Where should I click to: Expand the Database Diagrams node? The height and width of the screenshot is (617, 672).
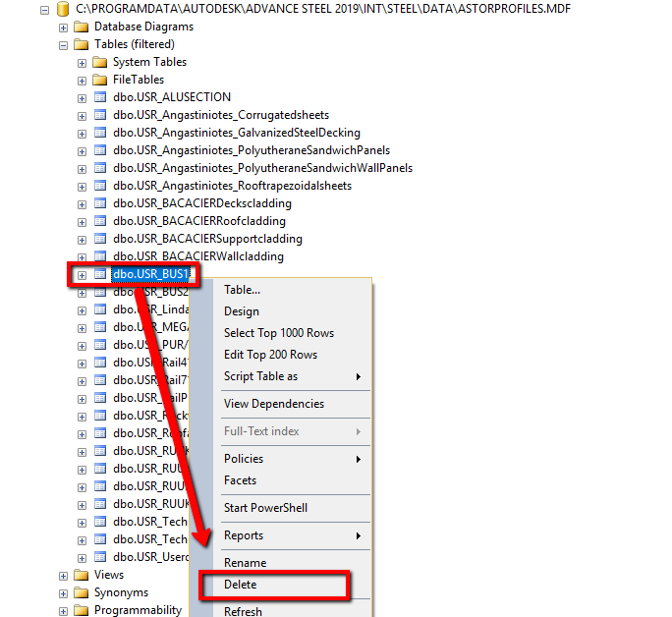click(64, 28)
